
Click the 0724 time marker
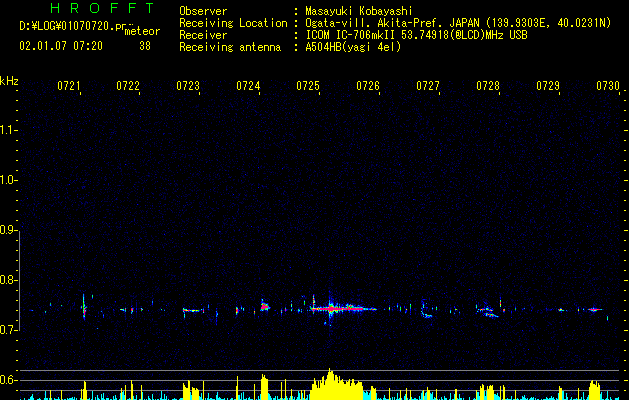[x=248, y=86]
